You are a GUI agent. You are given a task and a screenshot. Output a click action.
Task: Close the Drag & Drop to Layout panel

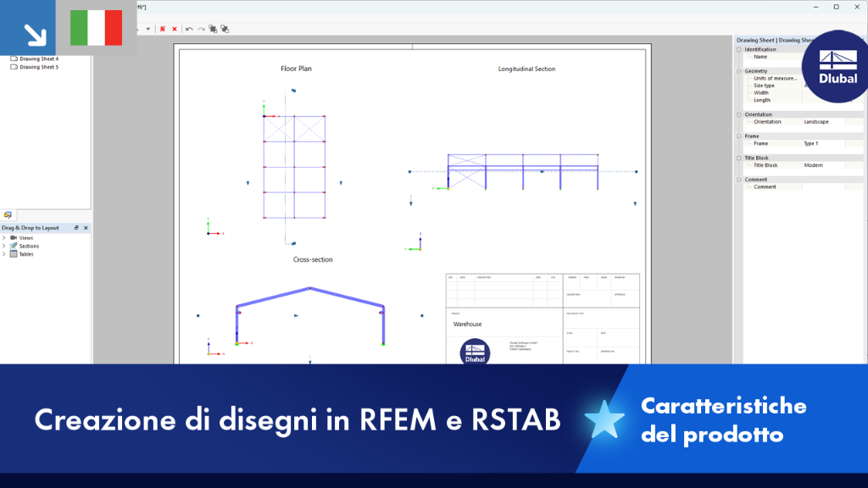point(86,228)
